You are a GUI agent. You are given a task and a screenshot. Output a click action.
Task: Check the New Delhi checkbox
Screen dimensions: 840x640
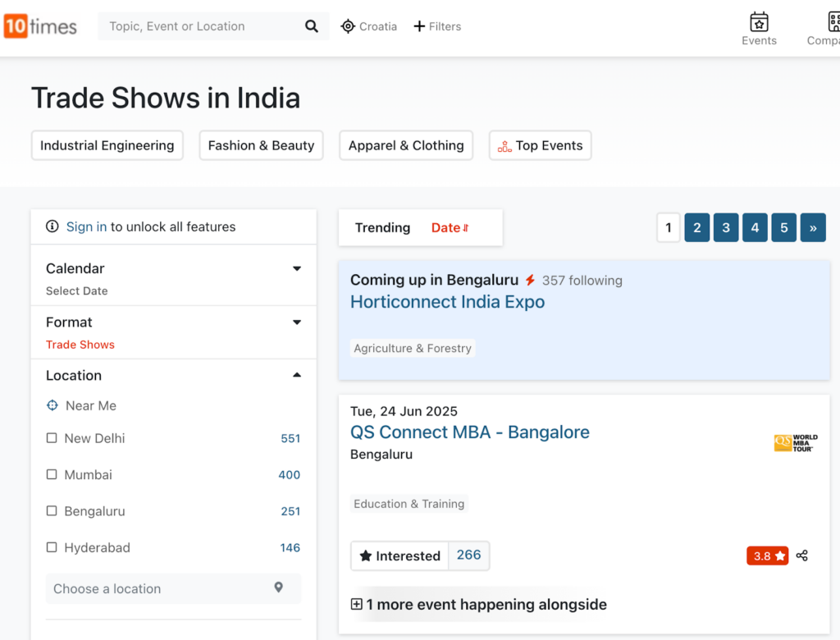tap(52, 438)
